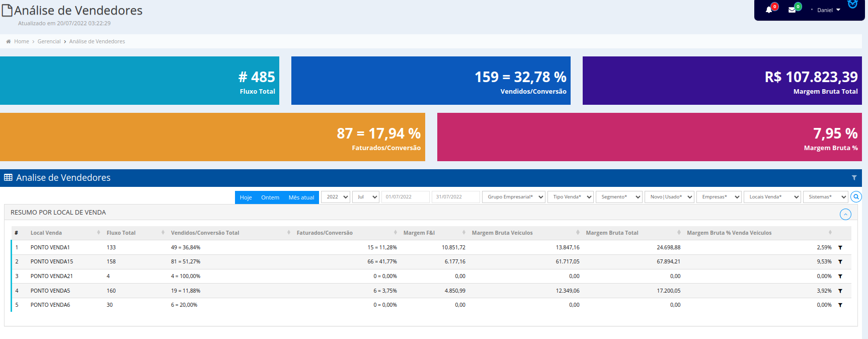Sort by Margem Bruta Total column header
The width and height of the screenshot is (868, 339).
pos(612,233)
